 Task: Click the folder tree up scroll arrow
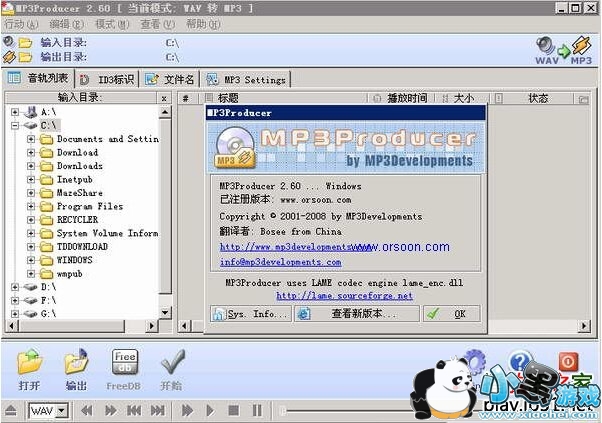[x=165, y=112]
